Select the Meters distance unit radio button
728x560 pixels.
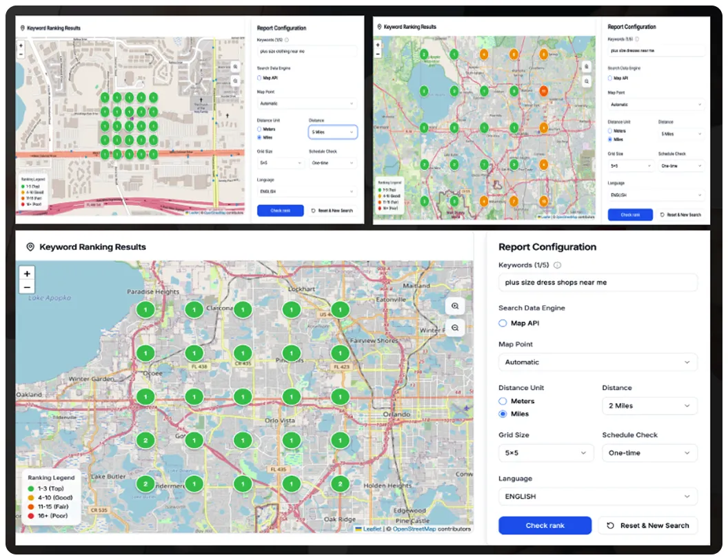(x=504, y=401)
